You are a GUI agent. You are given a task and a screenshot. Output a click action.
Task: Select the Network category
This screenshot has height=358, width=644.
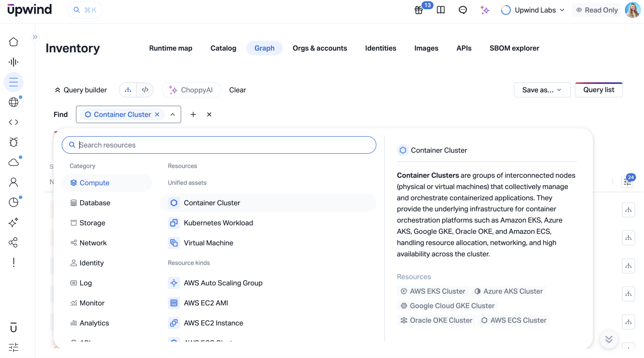point(107,243)
